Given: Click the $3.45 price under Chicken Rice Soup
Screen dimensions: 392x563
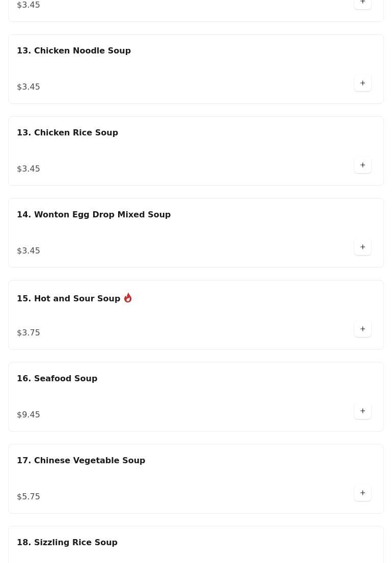Looking at the screenshot, I should (x=29, y=169).
